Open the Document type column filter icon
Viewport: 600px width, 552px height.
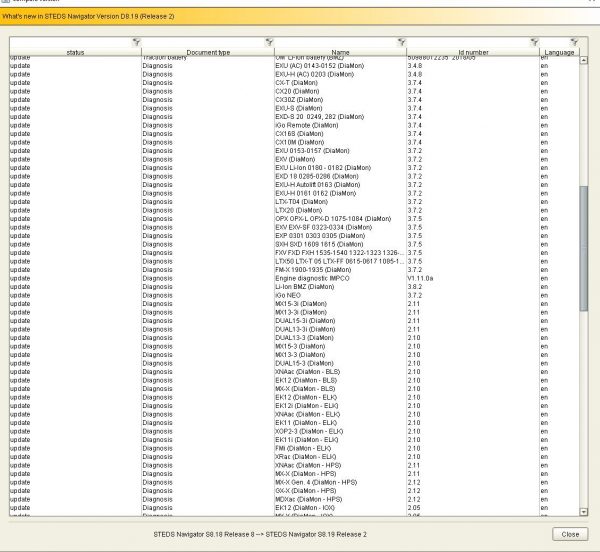(x=269, y=42)
